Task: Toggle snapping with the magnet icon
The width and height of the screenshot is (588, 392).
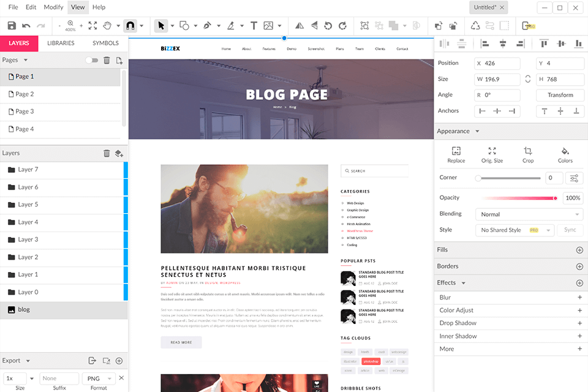Action: [x=129, y=25]
